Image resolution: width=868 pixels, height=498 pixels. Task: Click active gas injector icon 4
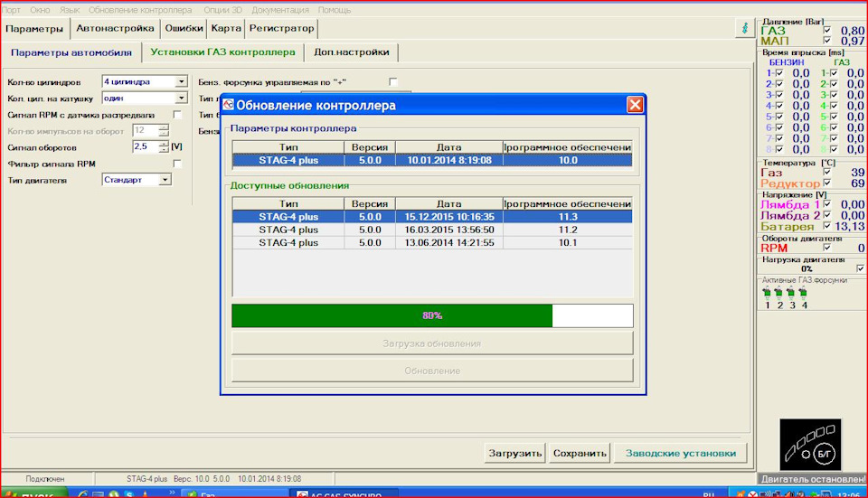point(803,293)
